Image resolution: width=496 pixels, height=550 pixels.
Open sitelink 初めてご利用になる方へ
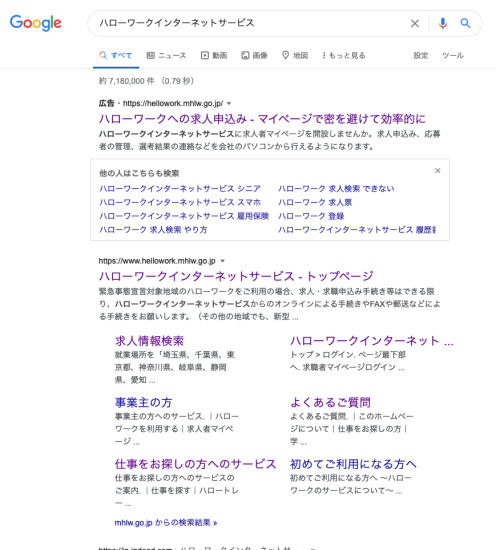click(353, 464)
